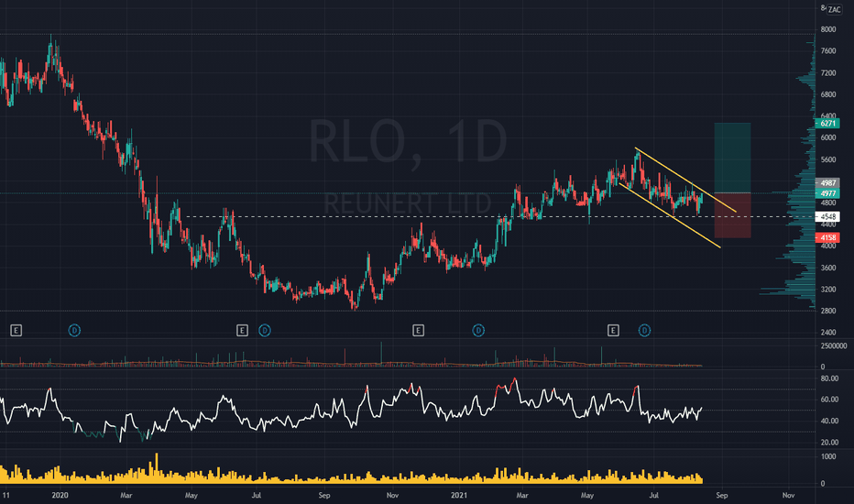
Task: Click the earliest E earnings marker before 2020
Action: point(16,330)
